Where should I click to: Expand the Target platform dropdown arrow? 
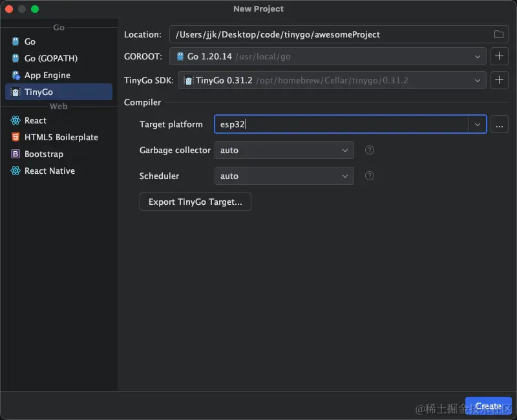(478, 125)
